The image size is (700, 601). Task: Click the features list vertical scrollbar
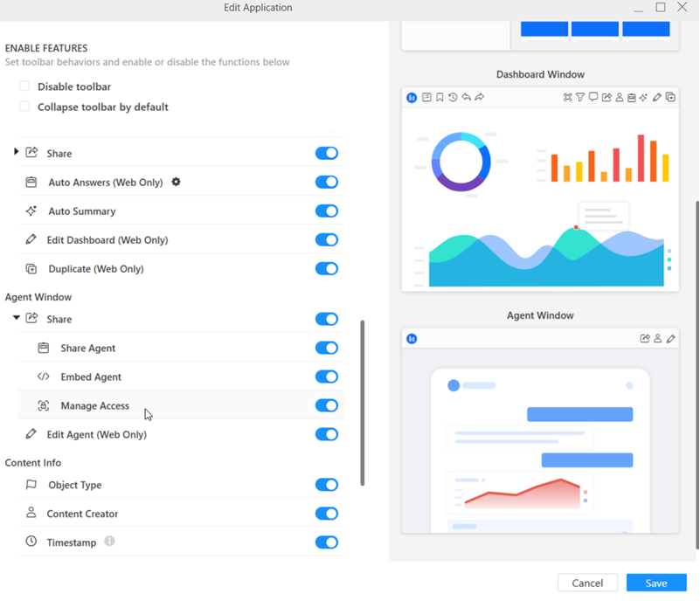coord(363,402)
